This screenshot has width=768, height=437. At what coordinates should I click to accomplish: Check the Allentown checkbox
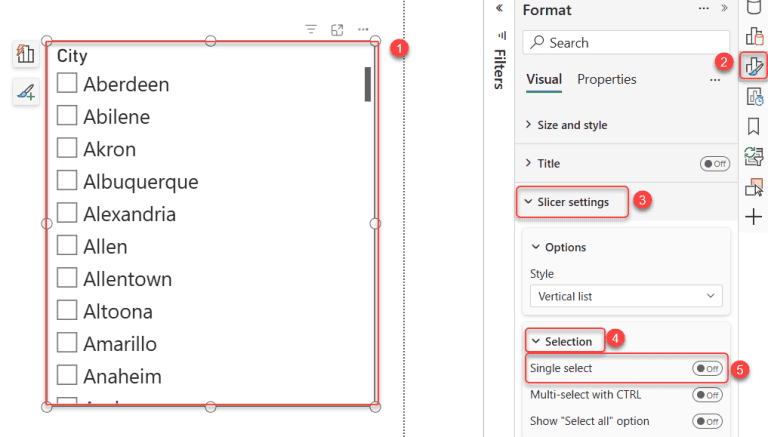(67, 277)
